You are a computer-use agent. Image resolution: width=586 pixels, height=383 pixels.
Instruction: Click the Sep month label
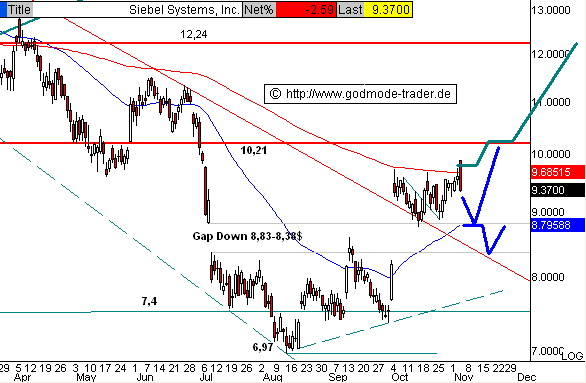point(338,377)
